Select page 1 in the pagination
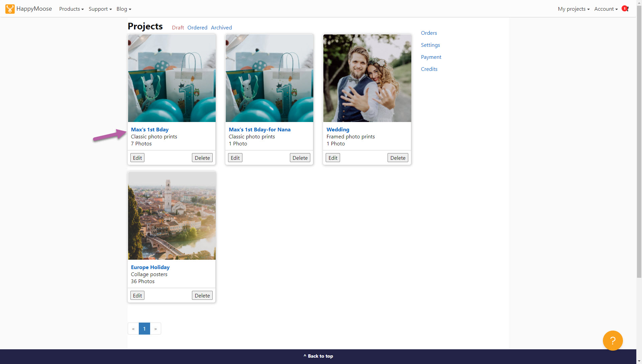This screenshot has width=642, height=364. click(144, 329)
